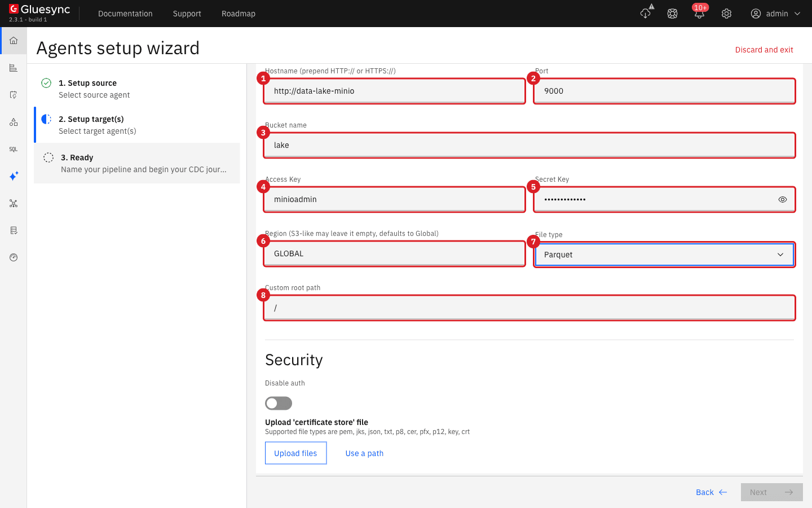Open the shapes objects sidebar icon

point(14,122)
